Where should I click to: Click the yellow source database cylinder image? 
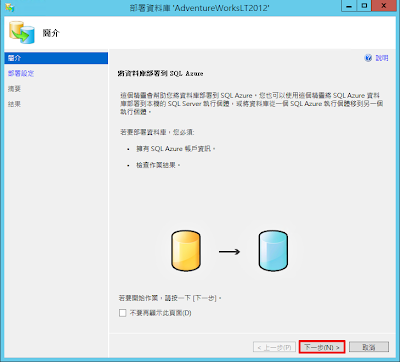[x=186, y=251]
